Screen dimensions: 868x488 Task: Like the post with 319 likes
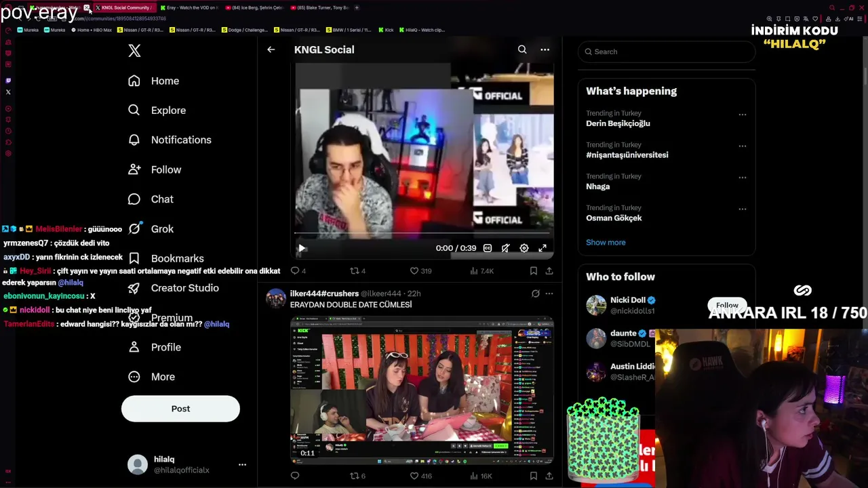pos(420,271)
